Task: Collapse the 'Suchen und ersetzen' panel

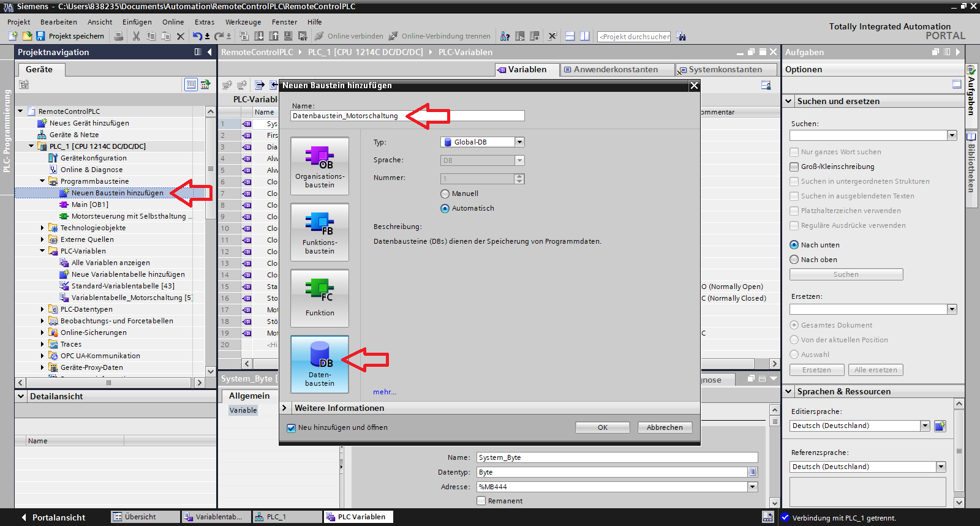Action: pyautogui.click(x=789, y=101)
